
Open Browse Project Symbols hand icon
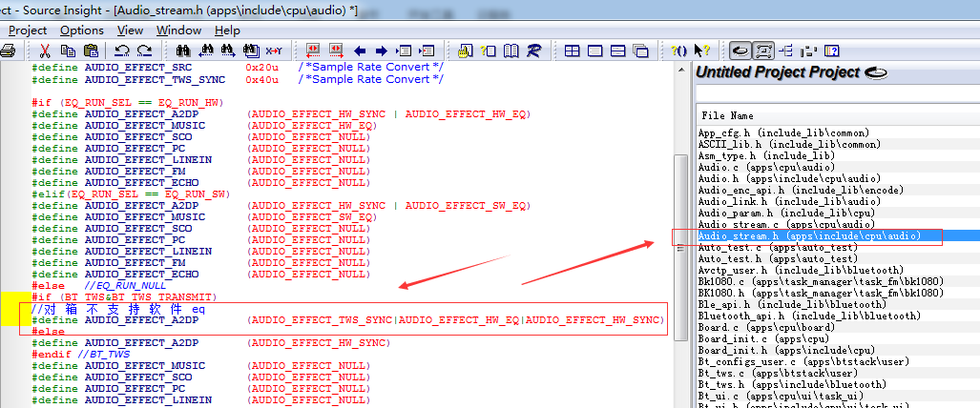[465, 51]
